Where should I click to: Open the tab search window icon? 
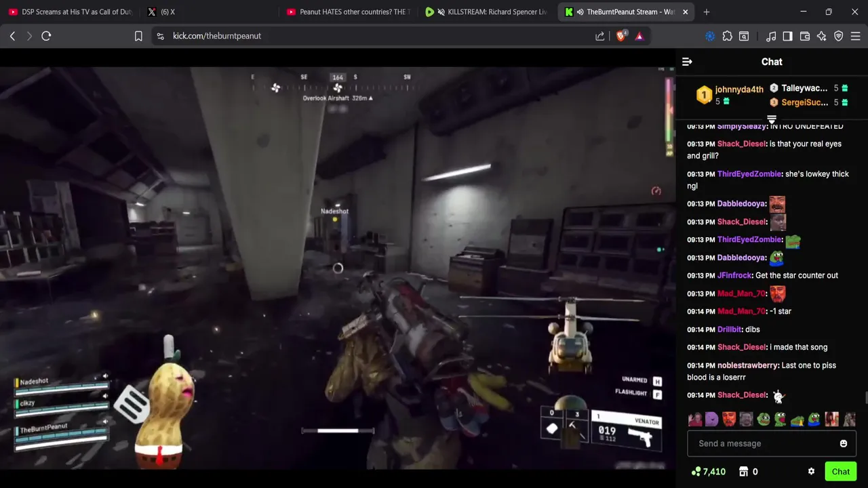click(x=744, y=36)
